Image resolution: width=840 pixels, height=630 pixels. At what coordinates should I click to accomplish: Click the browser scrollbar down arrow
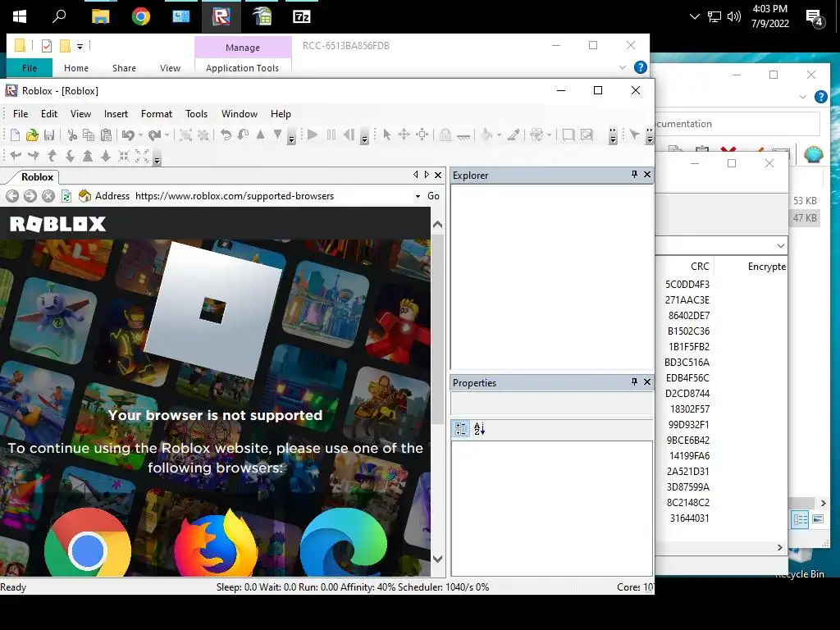[438, 559]
